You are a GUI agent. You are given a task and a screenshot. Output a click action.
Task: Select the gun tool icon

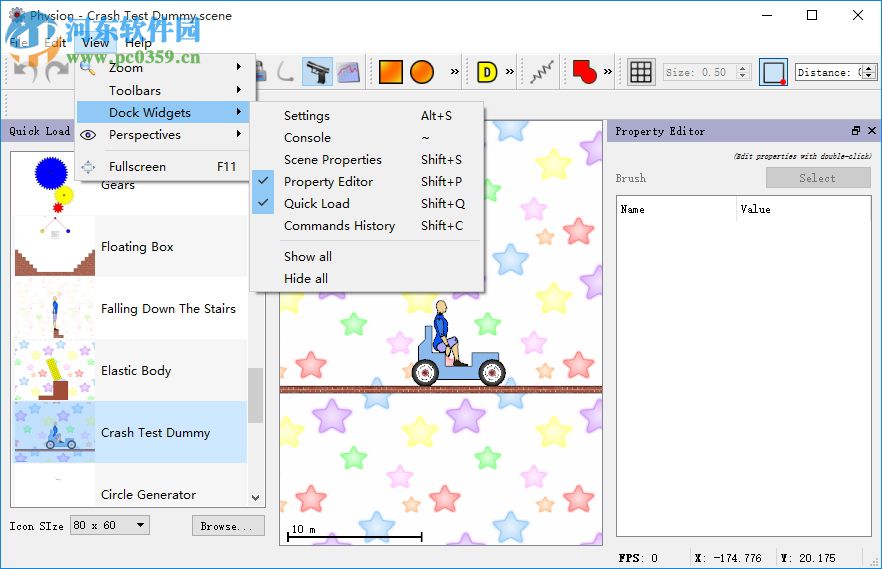[x=318, y=72]
